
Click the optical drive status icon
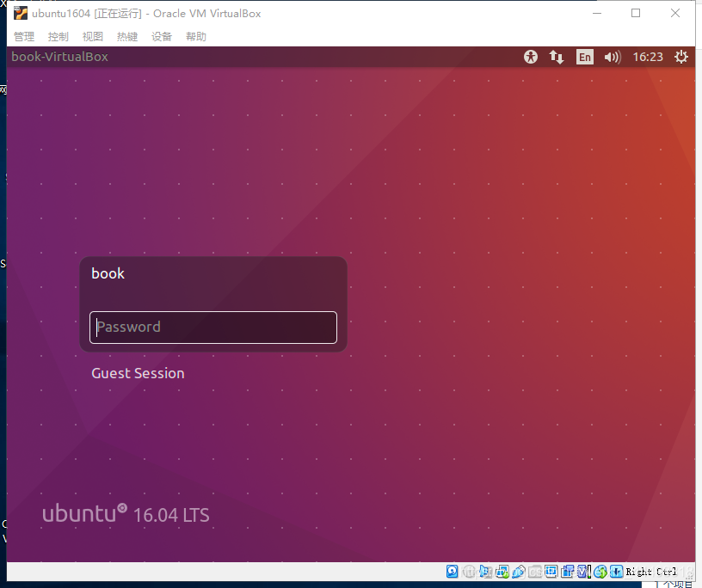469,572
